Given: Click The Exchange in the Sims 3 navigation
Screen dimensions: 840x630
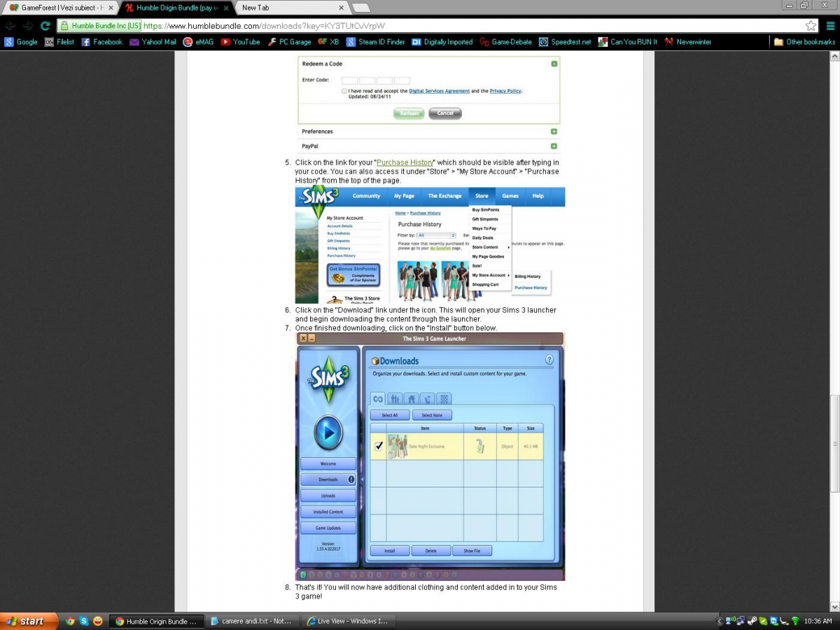Looking at the screenshot, I should 444,196.
